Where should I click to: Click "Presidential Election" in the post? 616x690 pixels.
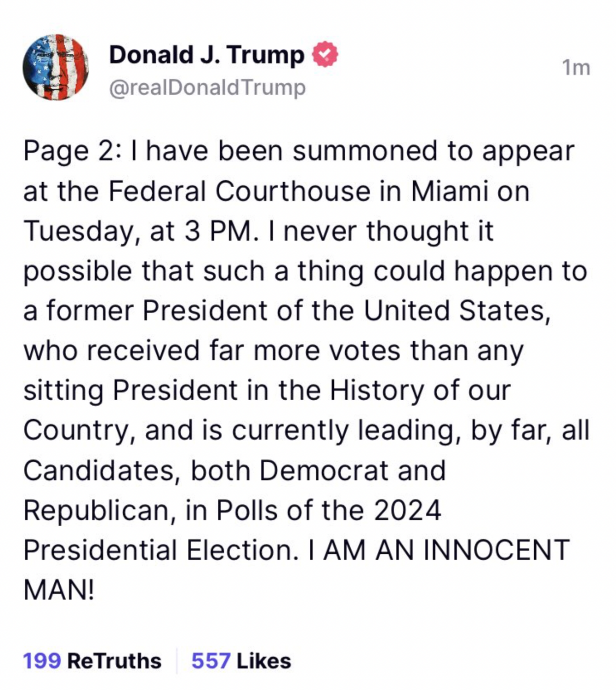coord(158,550)
